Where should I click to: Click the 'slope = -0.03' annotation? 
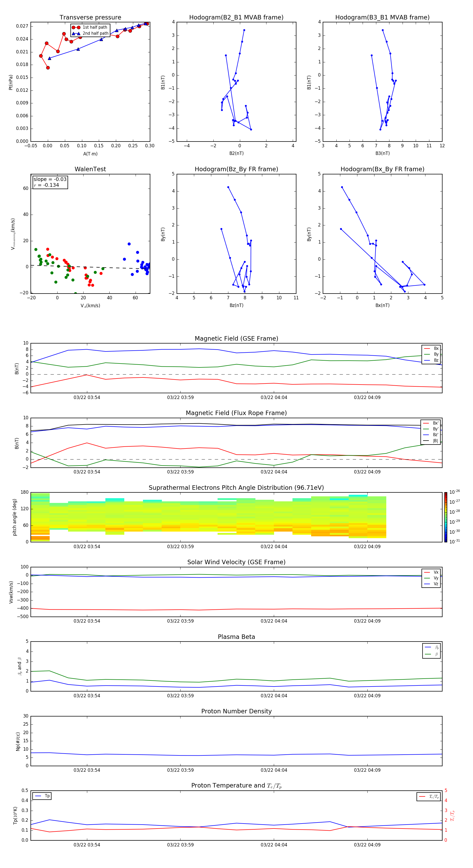[x=50, y=179]
